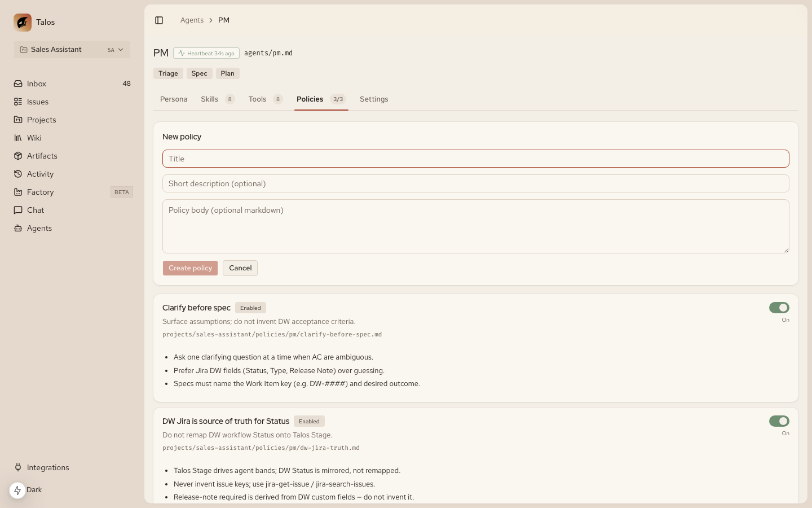This screenshot has height=508, width=812.
Task: Open Wiki from the sidebar
Action: [72, 138]
